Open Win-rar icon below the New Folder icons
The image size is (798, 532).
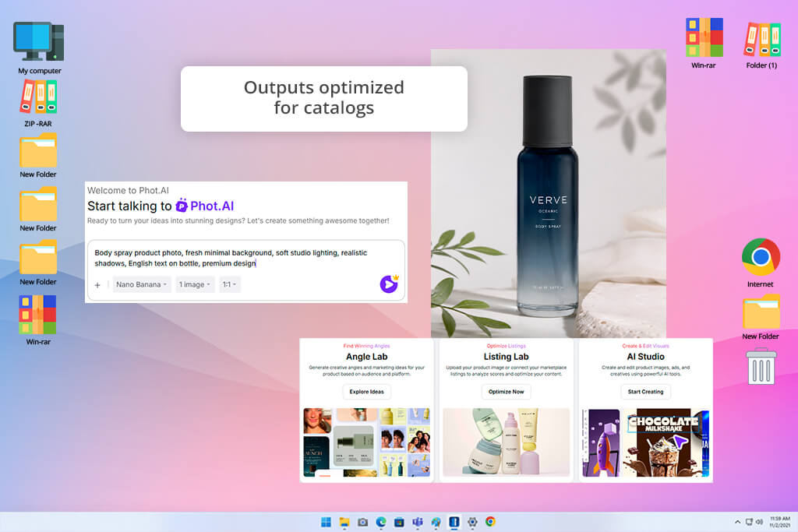[x=38, y=320]
